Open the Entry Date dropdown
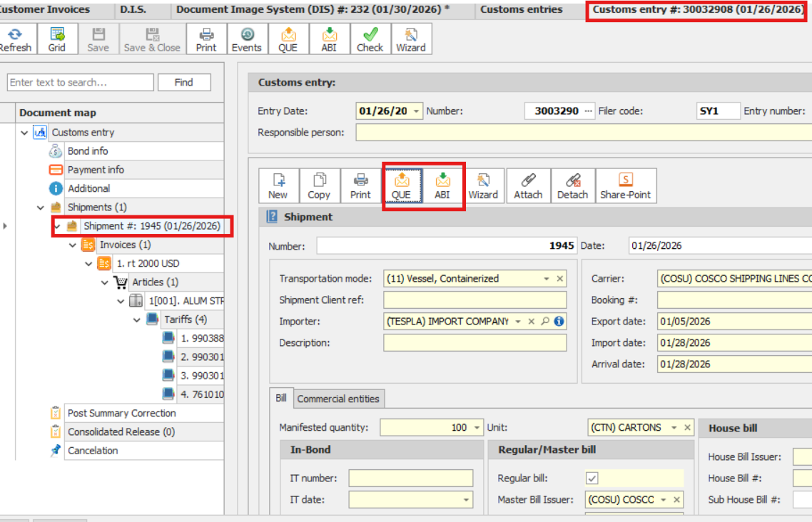The width and height of the screenshot is (812, 522). (416, 111)
